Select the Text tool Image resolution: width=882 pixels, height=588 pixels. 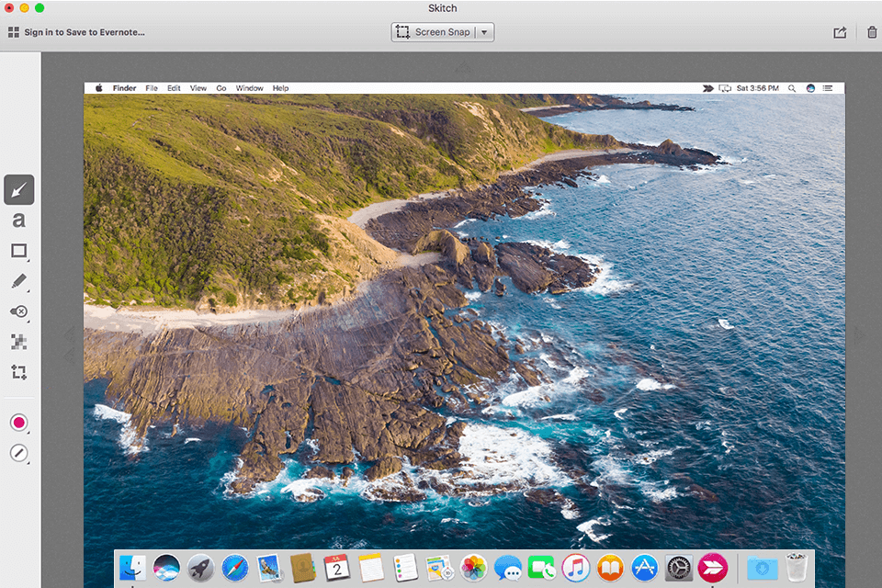pyautogui.click(x=18, y=220)
